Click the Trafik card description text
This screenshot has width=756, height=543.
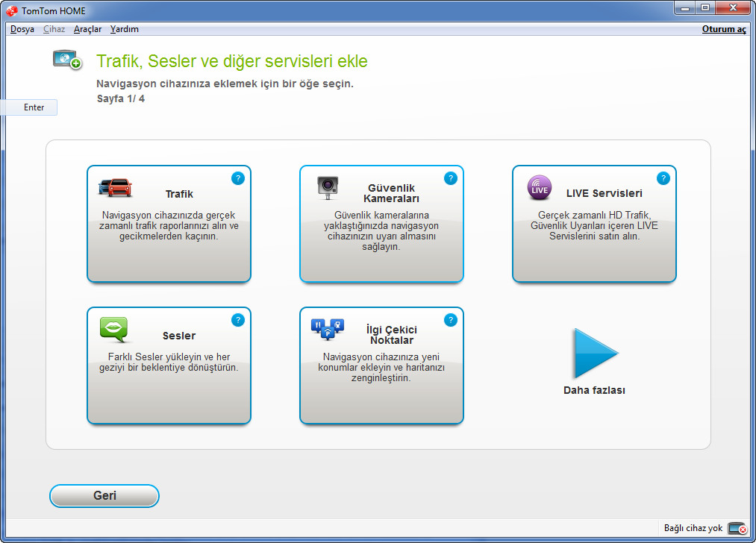169,225
